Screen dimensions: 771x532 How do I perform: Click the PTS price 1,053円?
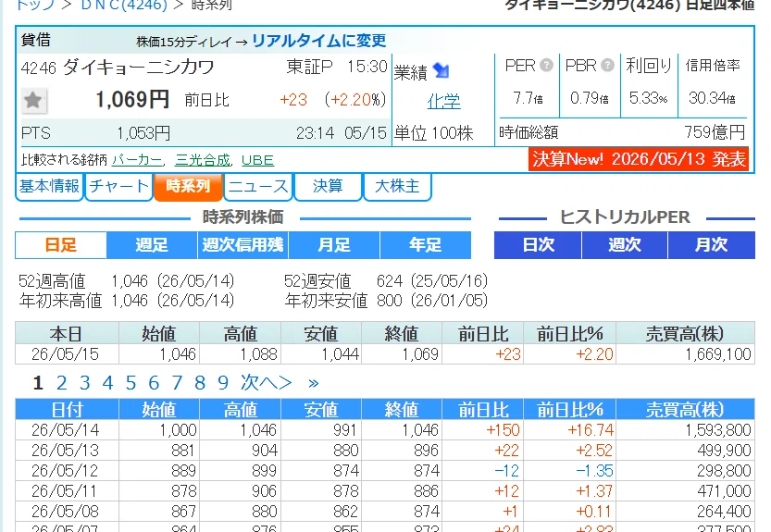pos(143,133)
